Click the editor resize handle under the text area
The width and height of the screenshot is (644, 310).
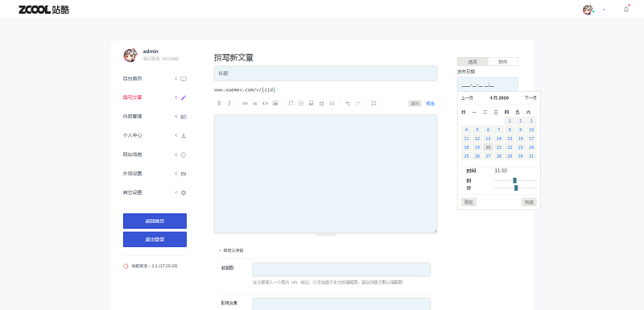(326, 234)
